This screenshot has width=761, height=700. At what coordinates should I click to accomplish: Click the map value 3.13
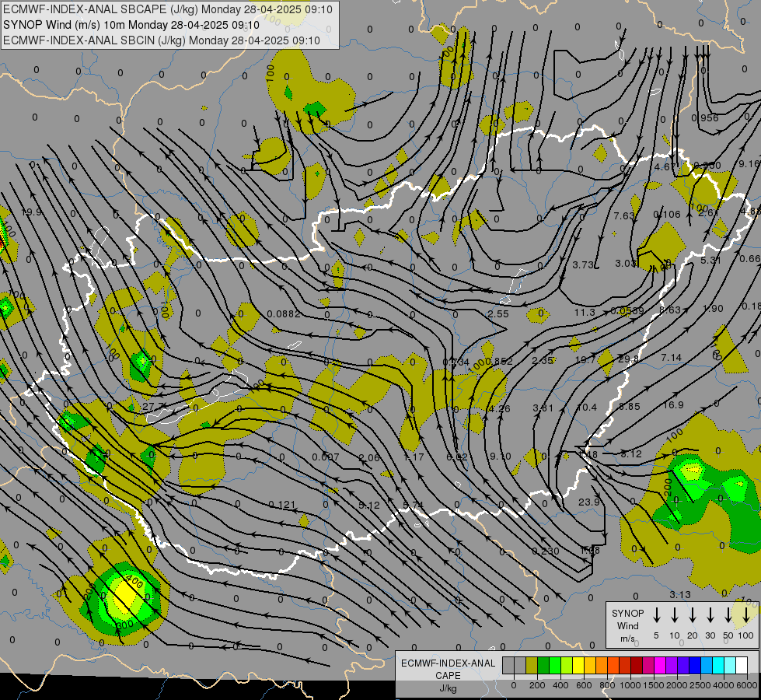(680, 594)
